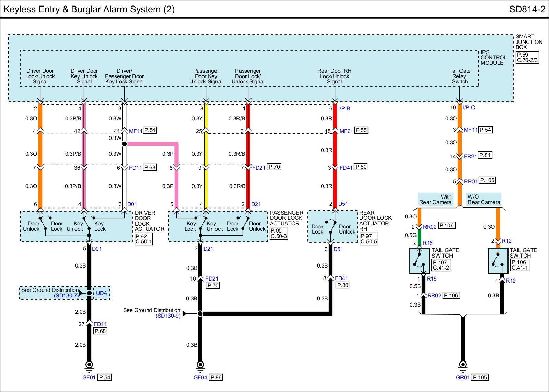Viewport: 549px width, 392px height.
Task: Click the GF01 ground symbol
Action: coord(89,365)
